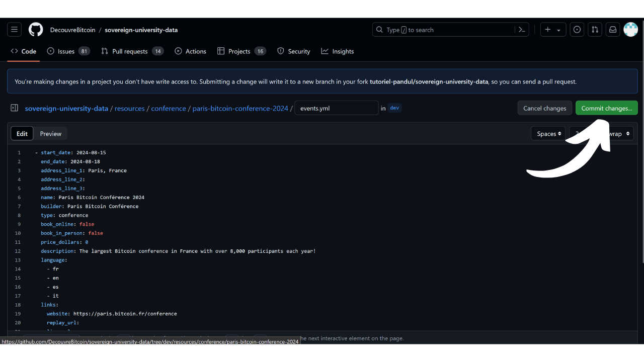This screenshot has width=644, height=362.
Task: Open the hamburger navigation menu
Action: pos(14,30)
